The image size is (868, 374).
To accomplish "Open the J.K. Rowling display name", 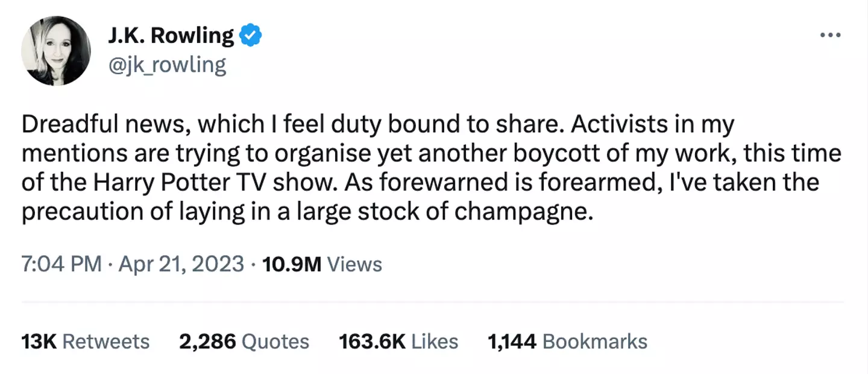I will click(171, 36).
